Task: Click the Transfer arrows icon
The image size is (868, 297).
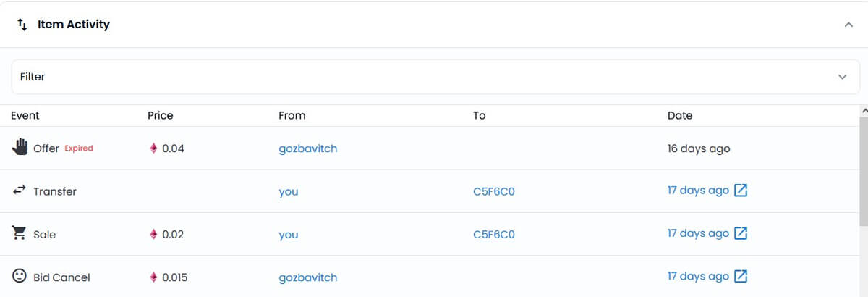Action: click(20, 191)
